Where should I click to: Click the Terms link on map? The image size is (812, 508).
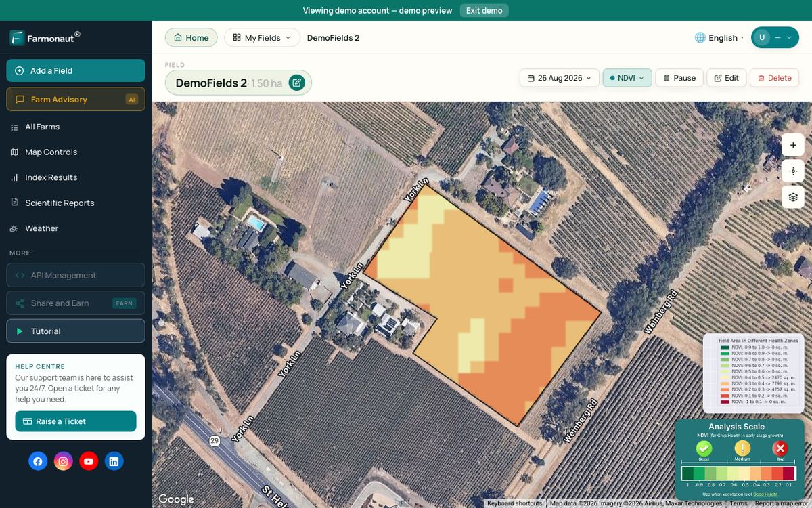[738, 503]
